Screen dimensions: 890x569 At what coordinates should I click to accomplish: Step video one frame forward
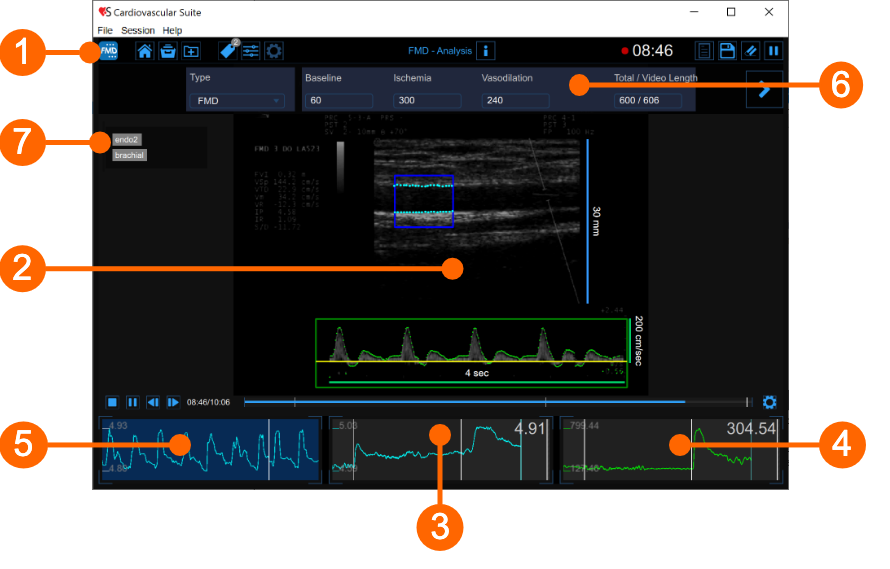click(x=173, y=402)
